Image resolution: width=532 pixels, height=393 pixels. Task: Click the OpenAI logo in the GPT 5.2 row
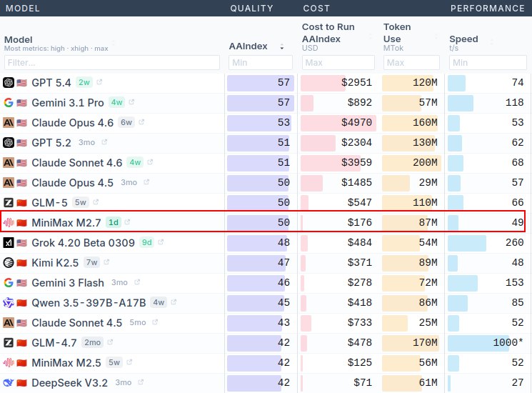pos(9,142)
